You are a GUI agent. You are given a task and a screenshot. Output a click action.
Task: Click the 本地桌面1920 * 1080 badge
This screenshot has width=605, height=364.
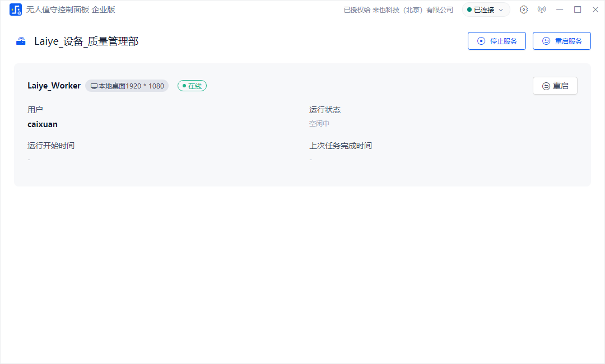[127, 86]
